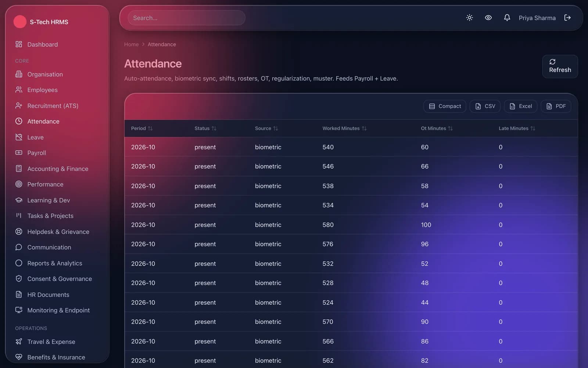Image resolution: width=588 pixels, height=368 pixels.
Task: Sort by Status column
Action: pyautogui.click(x=205, y=128)
